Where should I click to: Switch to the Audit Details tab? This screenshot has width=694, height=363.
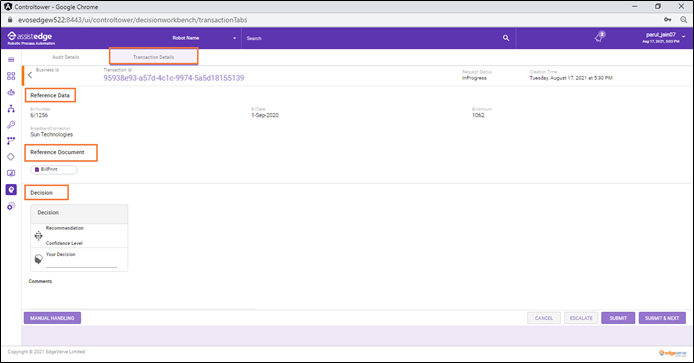point(66,57)
